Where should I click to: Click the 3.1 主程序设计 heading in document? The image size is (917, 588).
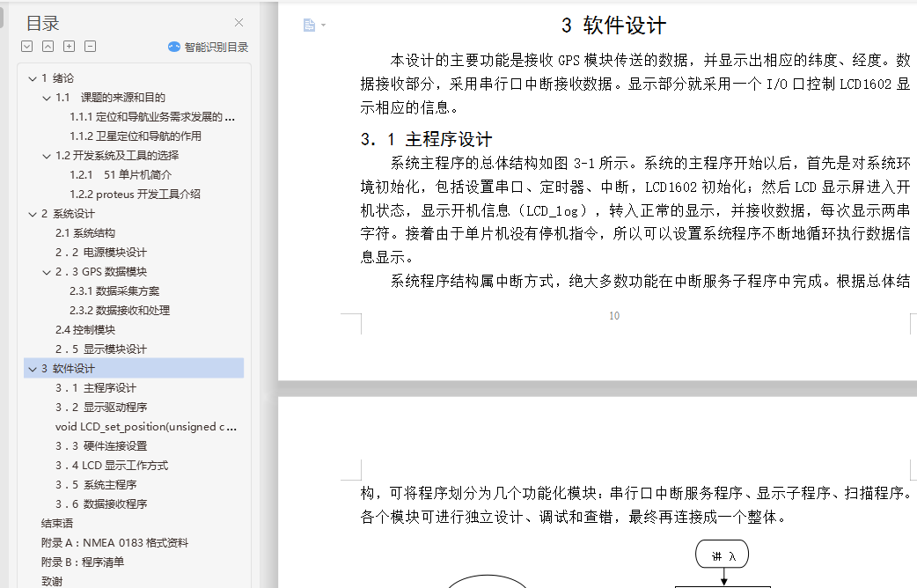pyautogui.click(x=426, y=139)
